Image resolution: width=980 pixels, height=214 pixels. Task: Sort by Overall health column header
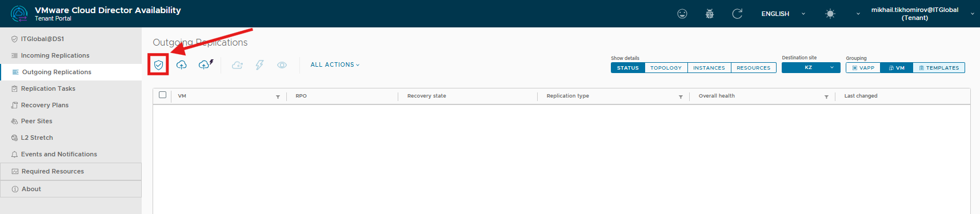click(x=717, y=96)
